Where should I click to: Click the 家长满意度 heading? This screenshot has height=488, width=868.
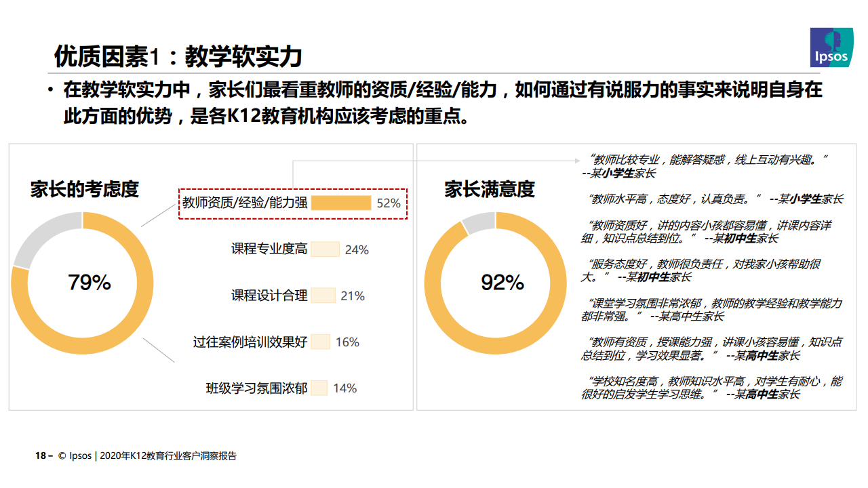click(490, 189)
